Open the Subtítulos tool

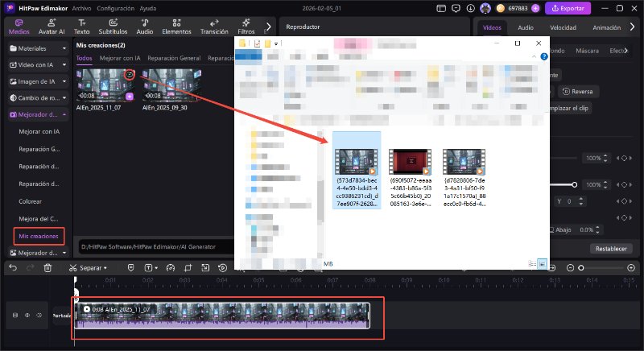113,27
